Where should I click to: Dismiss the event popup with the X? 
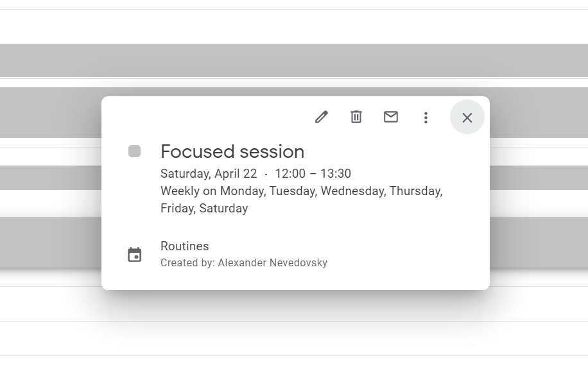467,117
